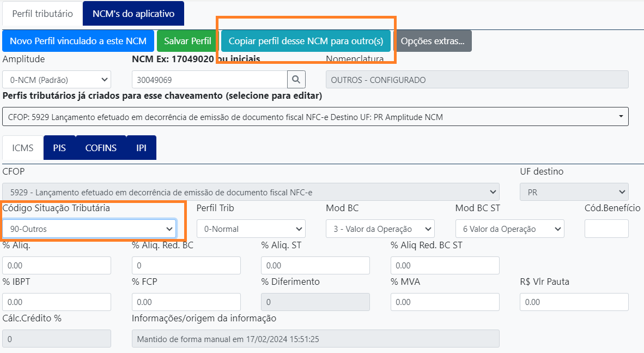
Task: Open the IPI tab
Action: click(x=141, y=148)
